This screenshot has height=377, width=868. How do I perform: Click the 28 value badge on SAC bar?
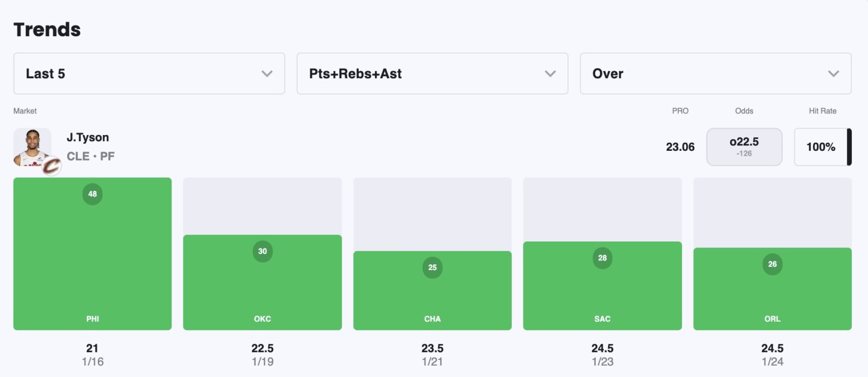point(602,258)
